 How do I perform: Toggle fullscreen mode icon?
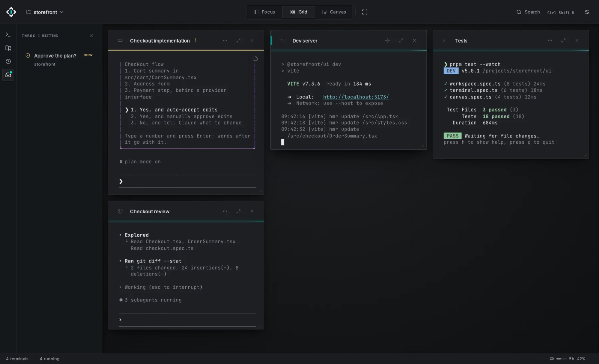365,12
